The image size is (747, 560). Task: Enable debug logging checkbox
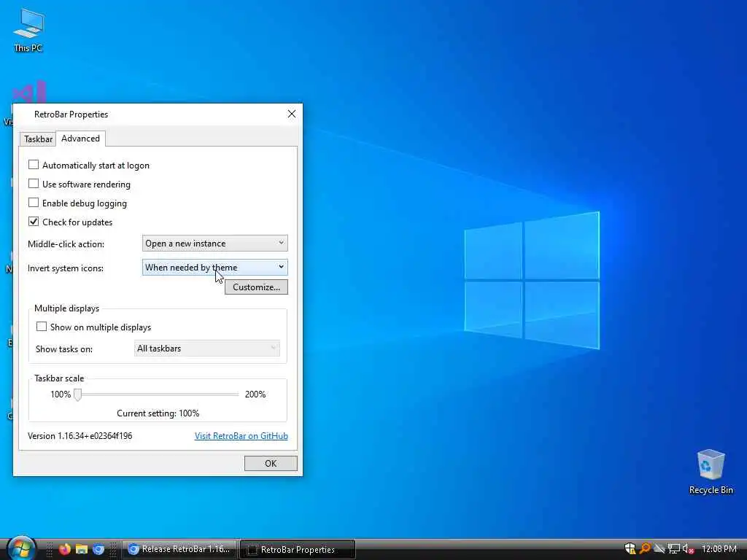[34, 203]
